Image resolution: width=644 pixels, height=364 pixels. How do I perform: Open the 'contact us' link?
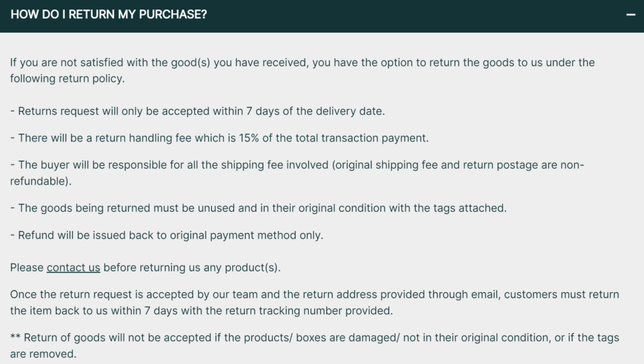tap(73, 268)
